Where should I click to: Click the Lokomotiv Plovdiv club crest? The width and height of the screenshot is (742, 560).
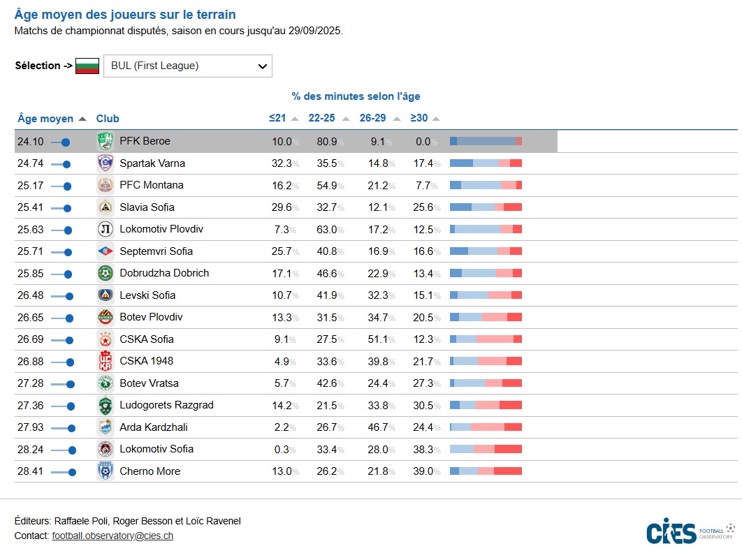tap(105, 230)
